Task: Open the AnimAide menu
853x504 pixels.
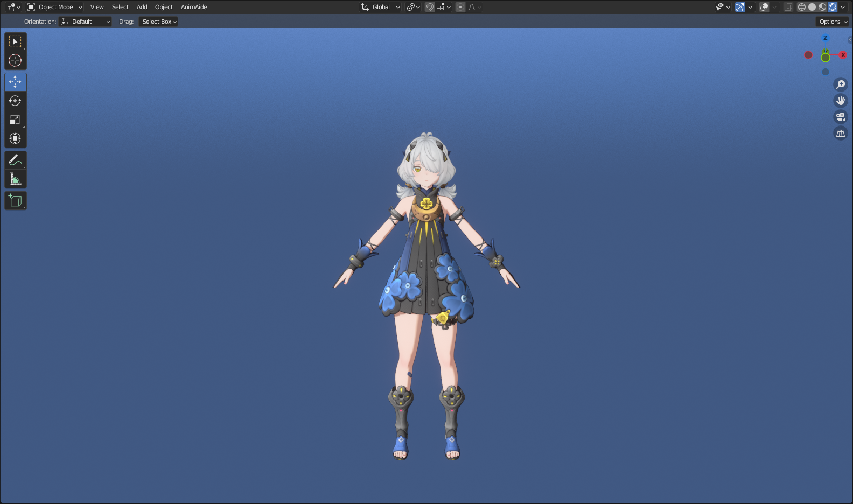Action: [194, 7]
